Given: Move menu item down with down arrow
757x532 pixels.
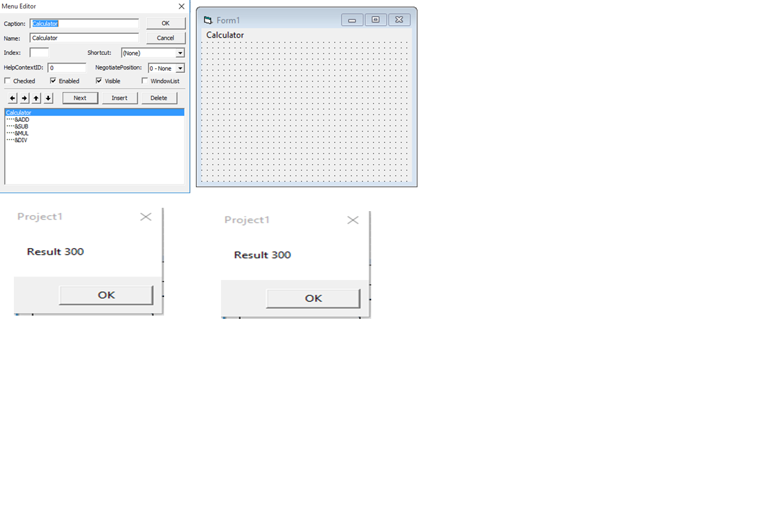Looking at the screenshot, I should (x=48, y=98).
